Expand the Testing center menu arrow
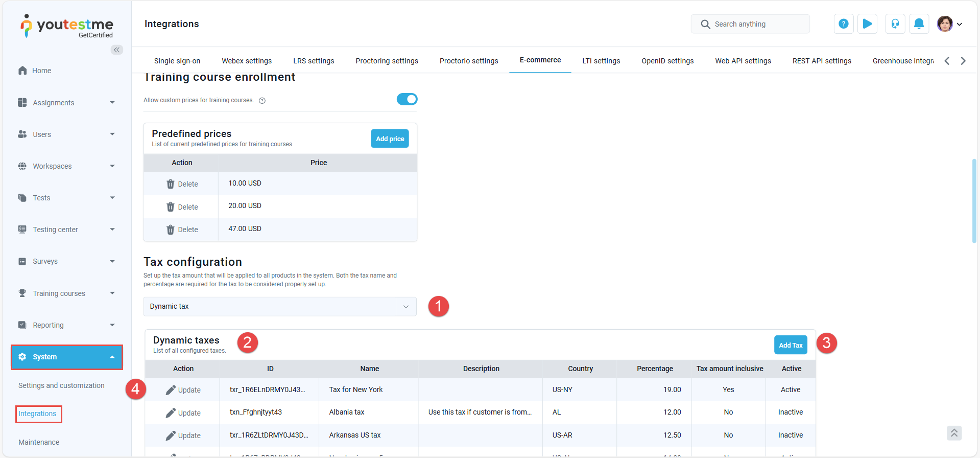Viewport: 980px width, 458px height. pos(112,230)
